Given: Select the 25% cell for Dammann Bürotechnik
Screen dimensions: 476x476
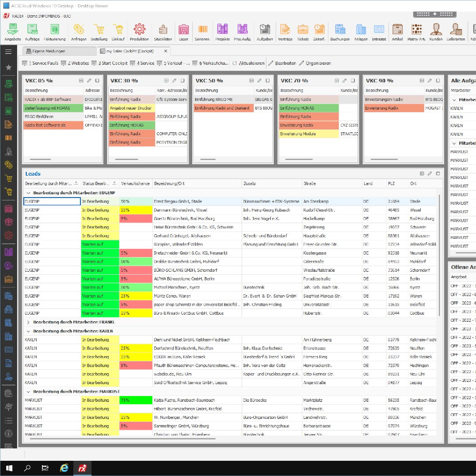Looking at the screenshot, I should [x=136, y=210].
